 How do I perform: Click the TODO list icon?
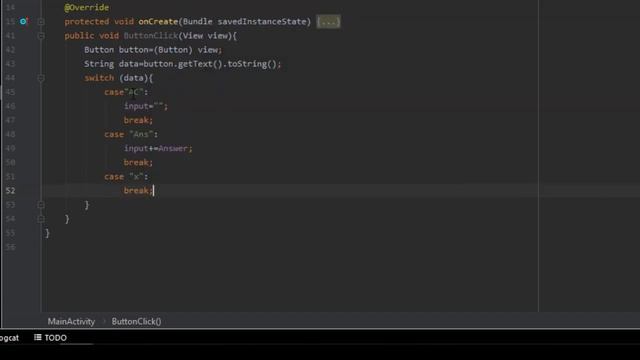coord(38,337)
